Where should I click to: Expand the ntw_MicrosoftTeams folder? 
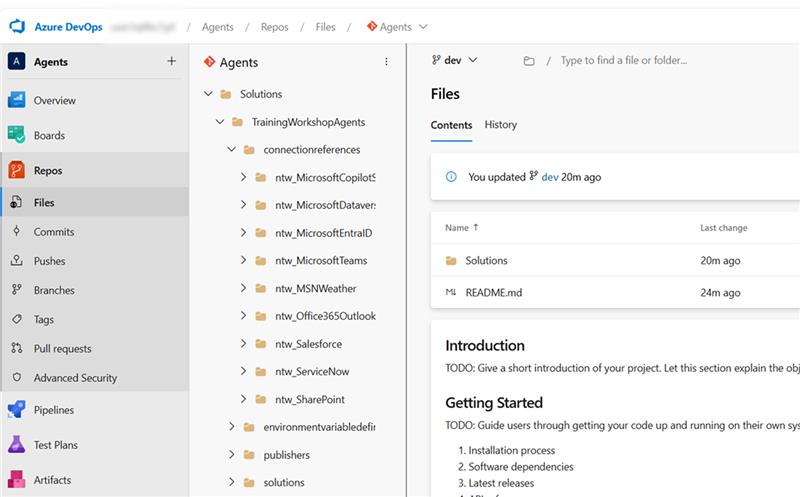243,260
